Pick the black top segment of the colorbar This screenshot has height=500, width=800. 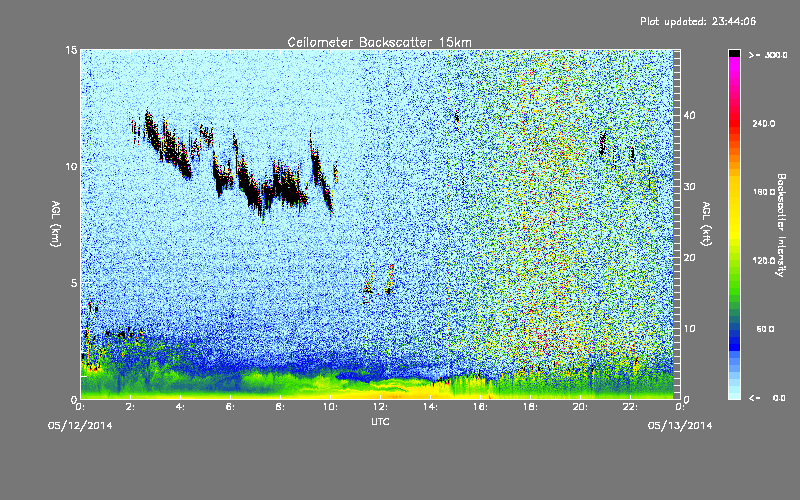click(734, 53)
